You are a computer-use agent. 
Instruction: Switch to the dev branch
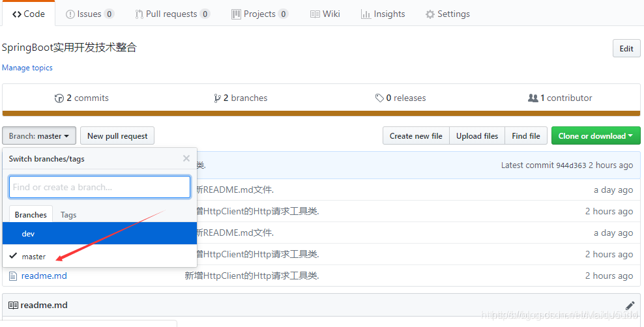(99, 233)
